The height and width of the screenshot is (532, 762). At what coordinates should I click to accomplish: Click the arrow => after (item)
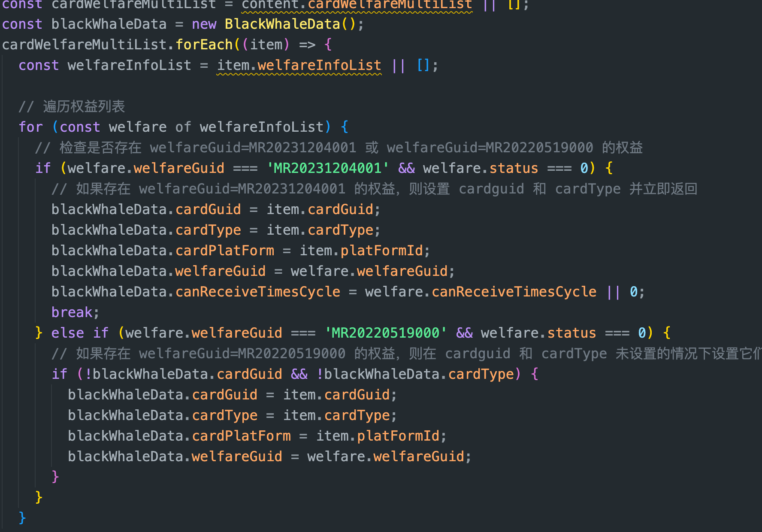coord(307,45)
